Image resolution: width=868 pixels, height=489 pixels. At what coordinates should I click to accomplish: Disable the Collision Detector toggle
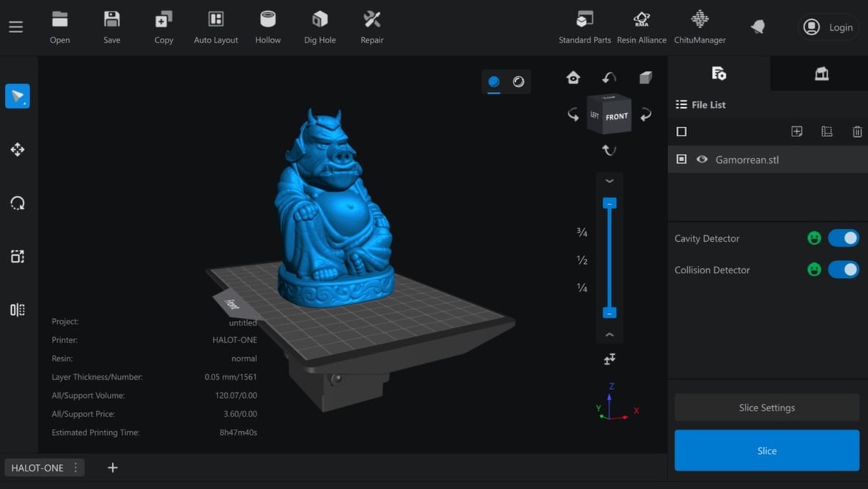pos(844,270)
